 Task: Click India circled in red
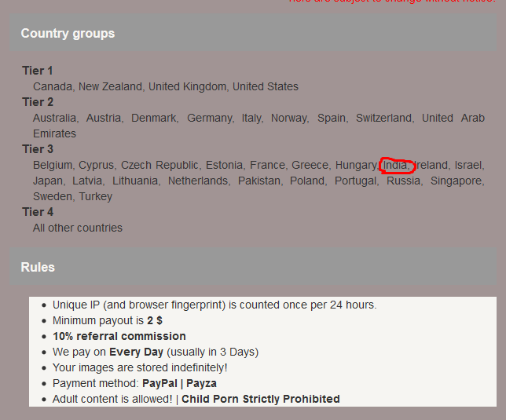pos(395,165)
